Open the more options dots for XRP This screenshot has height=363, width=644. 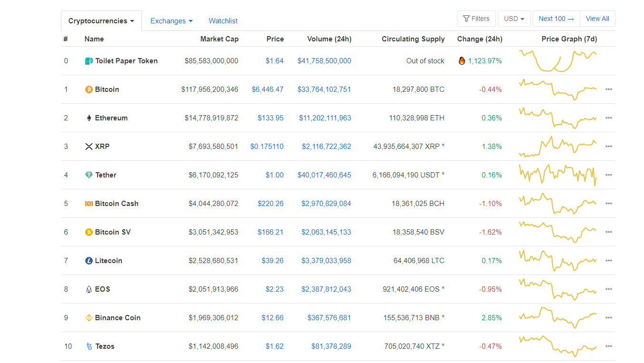pos(609,147)
